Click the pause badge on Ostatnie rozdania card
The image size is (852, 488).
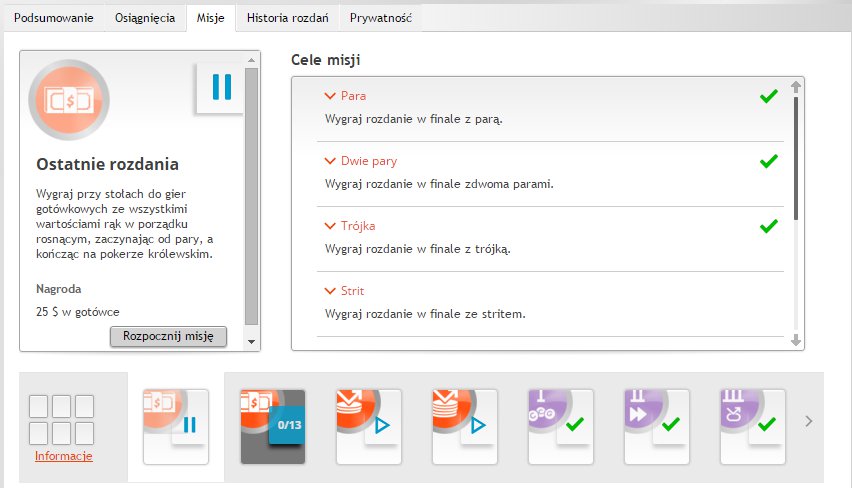(x=221, y=88)
